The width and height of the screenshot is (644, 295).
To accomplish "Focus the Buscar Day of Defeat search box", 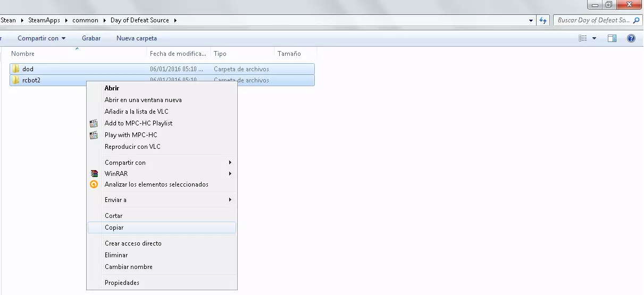I will pos(592,20).
